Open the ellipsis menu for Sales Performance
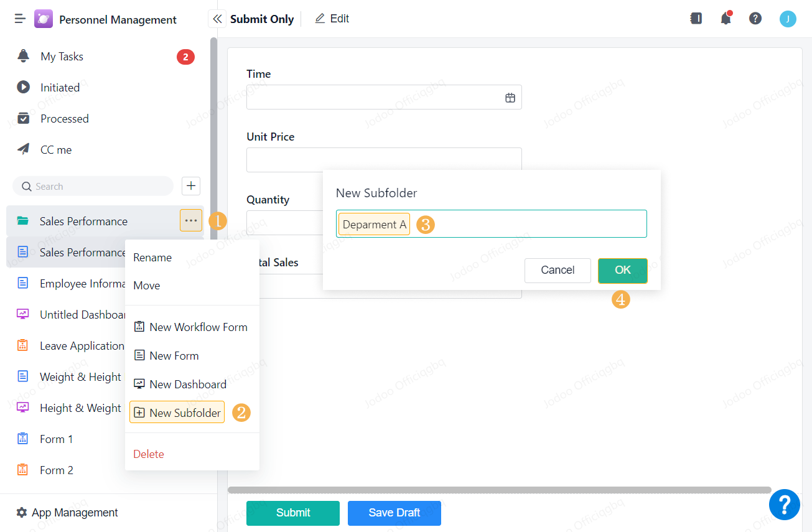The image size is (812, 532). [x=190, y=220]
